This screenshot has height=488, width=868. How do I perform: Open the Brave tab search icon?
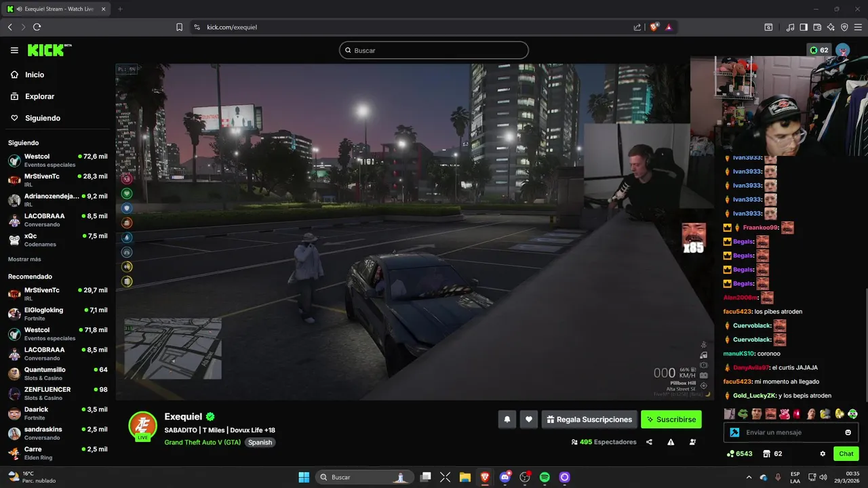(x=768, y=27)
